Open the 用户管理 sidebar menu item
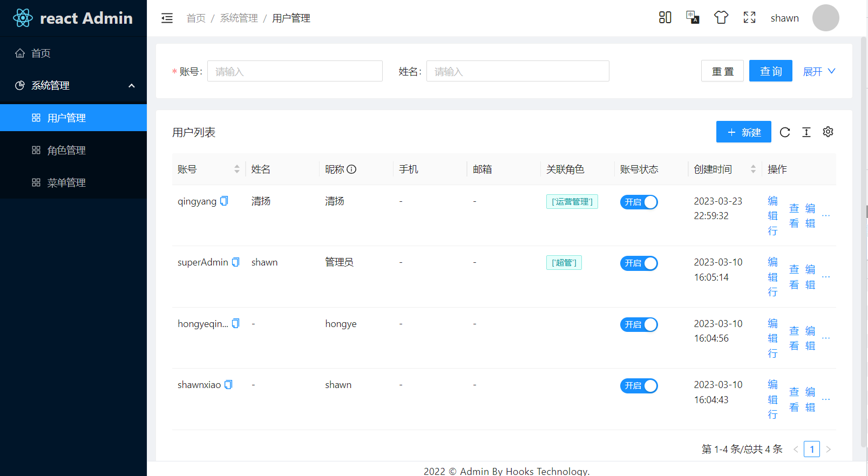This screenshot has width=868, height=476. 73,118
